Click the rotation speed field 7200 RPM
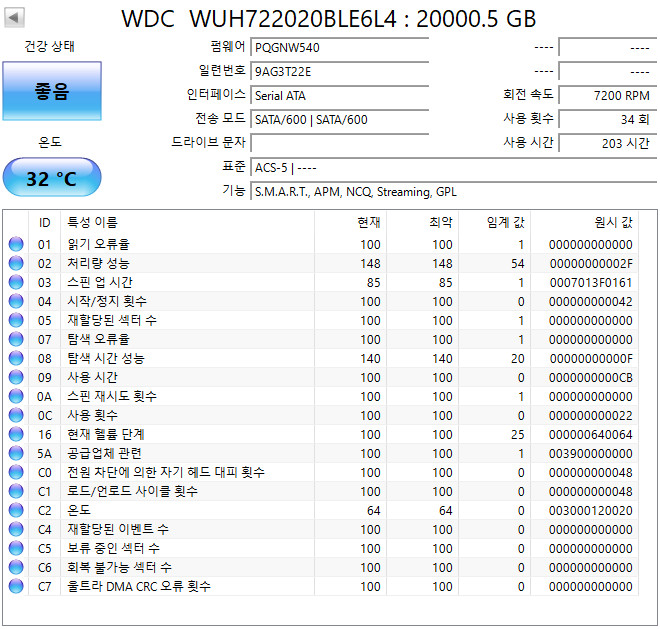 coord(608,95)
